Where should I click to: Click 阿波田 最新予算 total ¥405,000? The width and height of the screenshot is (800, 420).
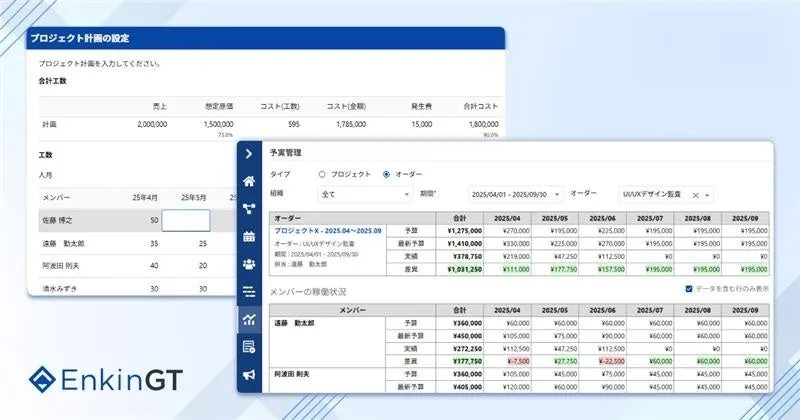pos(467,387)
